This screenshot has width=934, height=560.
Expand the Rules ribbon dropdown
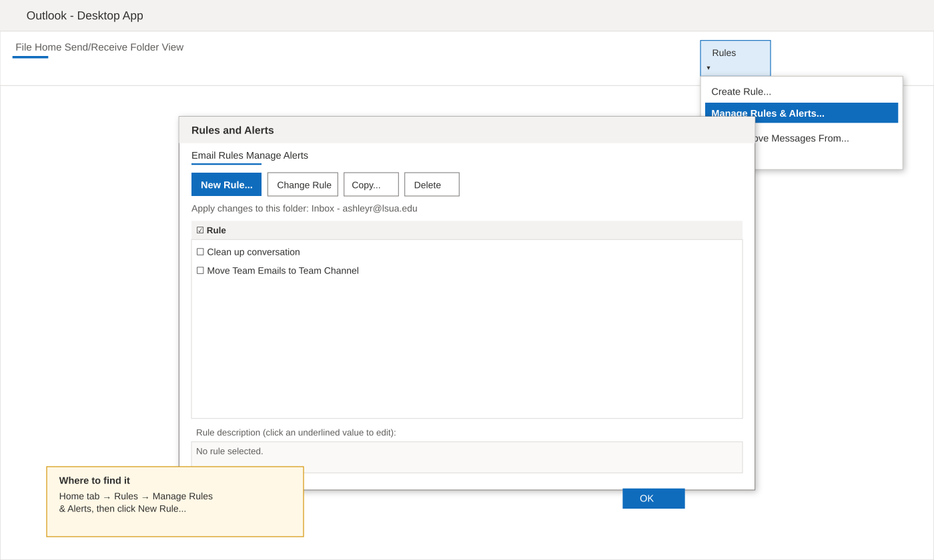tap(735, 58)
